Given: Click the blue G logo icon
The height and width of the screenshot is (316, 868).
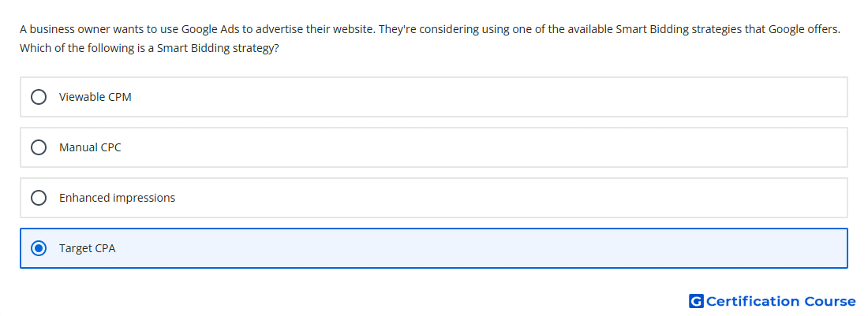Looking at the screenshot, I should point(696,301).
